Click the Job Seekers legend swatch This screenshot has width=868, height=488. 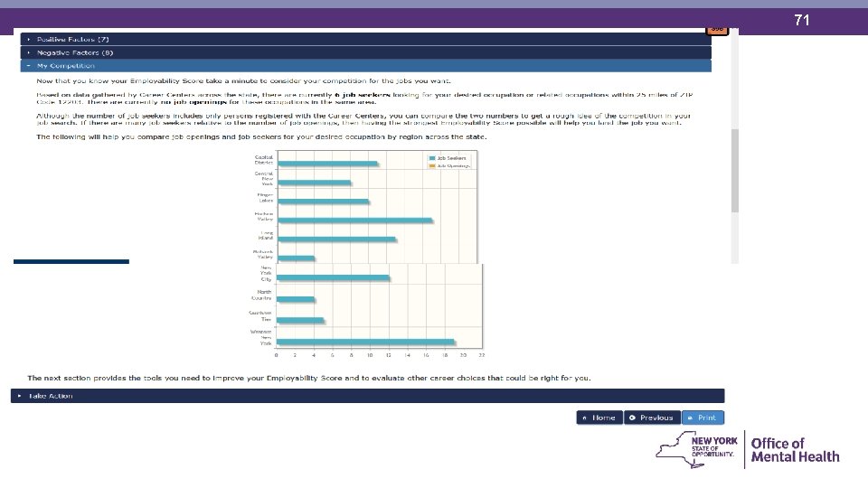pyautogui.click(x=432, y=158)
